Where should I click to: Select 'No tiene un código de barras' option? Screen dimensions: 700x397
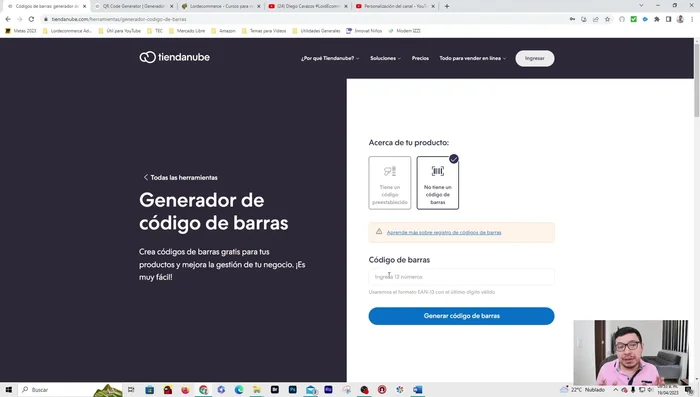click(x=438, y=183)
